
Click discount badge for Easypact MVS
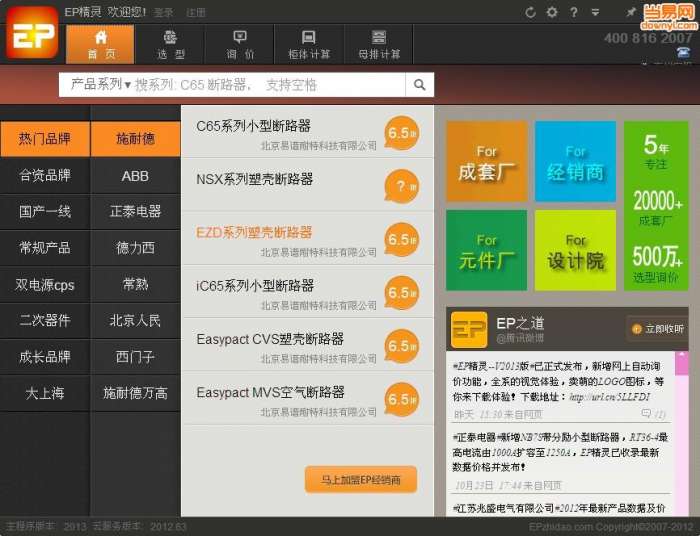pyautogui.click(x=402, y=399)
